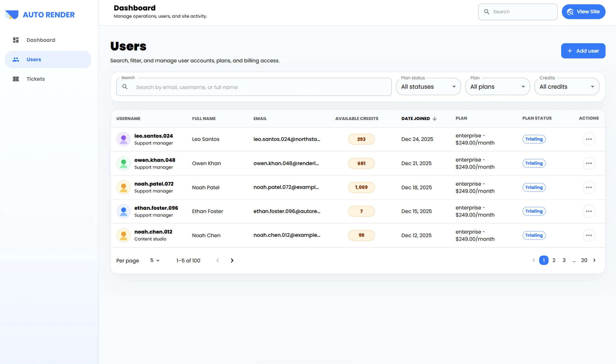Click noah.chen.012 orange avatar

[123, 235]
